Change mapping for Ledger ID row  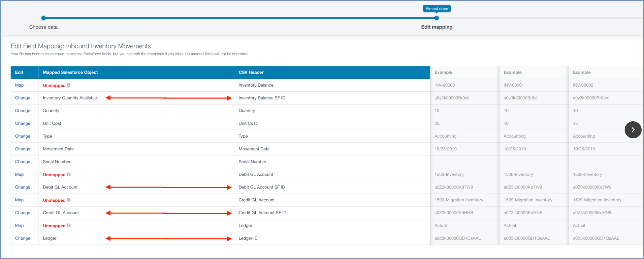(22, 239)
